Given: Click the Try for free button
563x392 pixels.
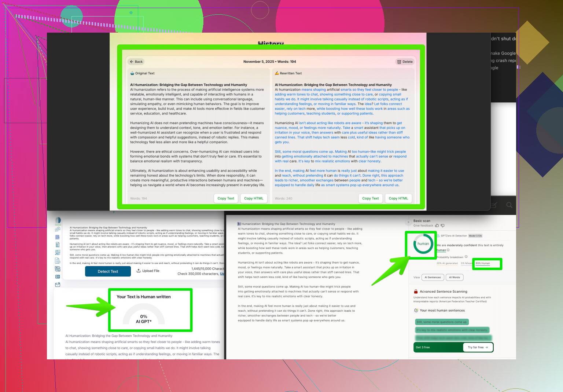Looking at the screenshot, I should 478,347.
